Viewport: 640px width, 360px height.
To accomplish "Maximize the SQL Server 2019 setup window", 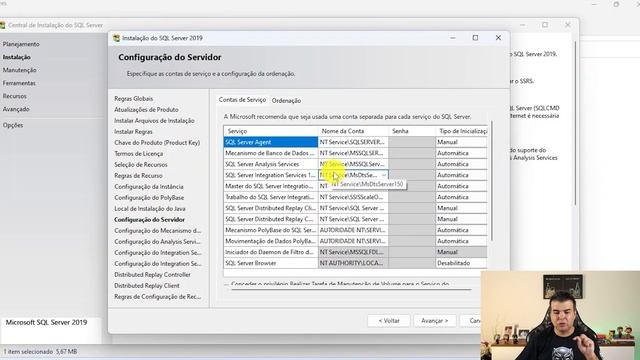I will coord(475,38).
